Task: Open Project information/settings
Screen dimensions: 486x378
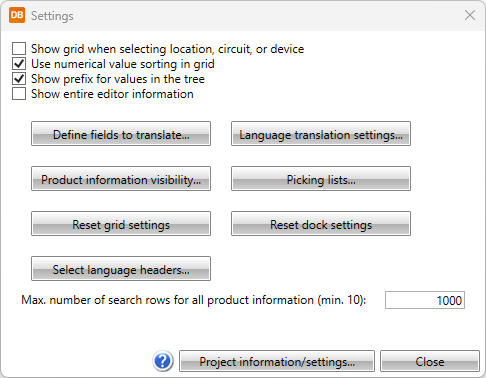Action: click(x=277, y=361)
